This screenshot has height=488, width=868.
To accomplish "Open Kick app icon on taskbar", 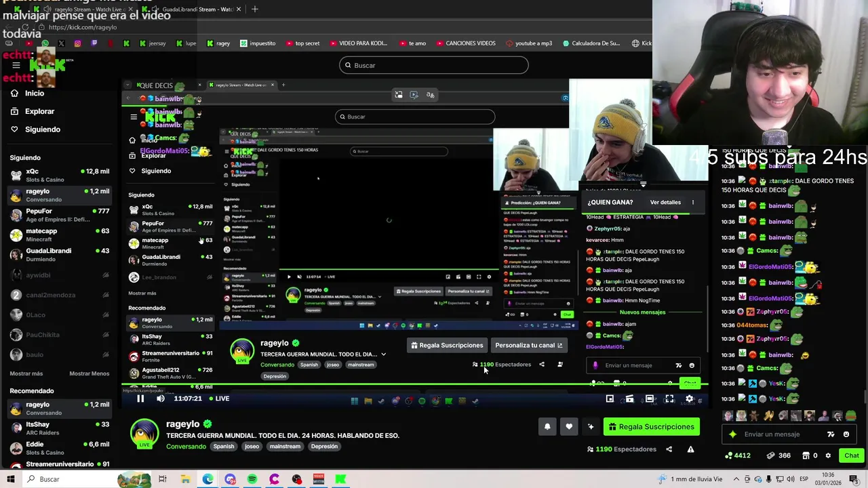I will coord(341,479).
